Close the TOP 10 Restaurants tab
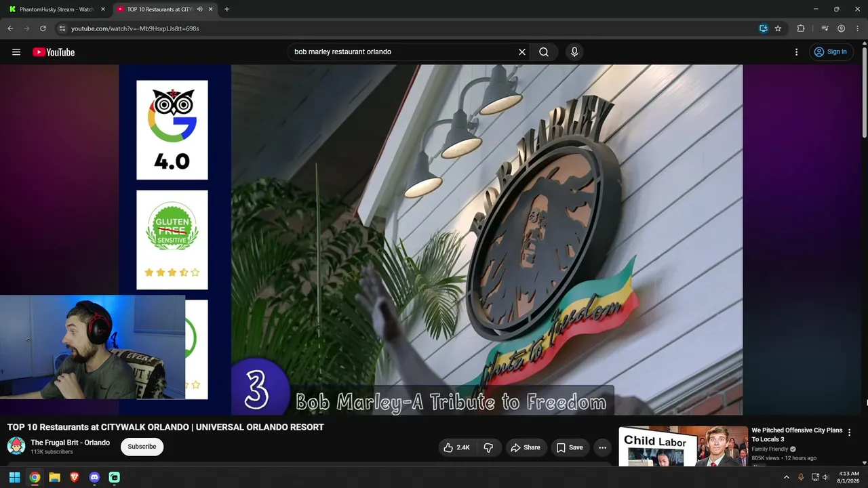The image size is (868, 488). 211,9
